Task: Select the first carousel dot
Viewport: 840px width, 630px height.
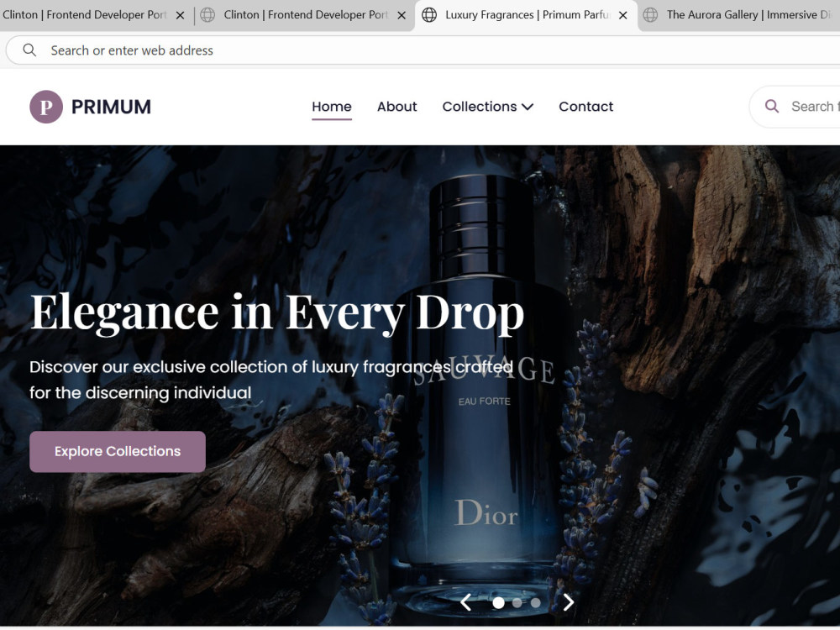Action: coord(498,602)
